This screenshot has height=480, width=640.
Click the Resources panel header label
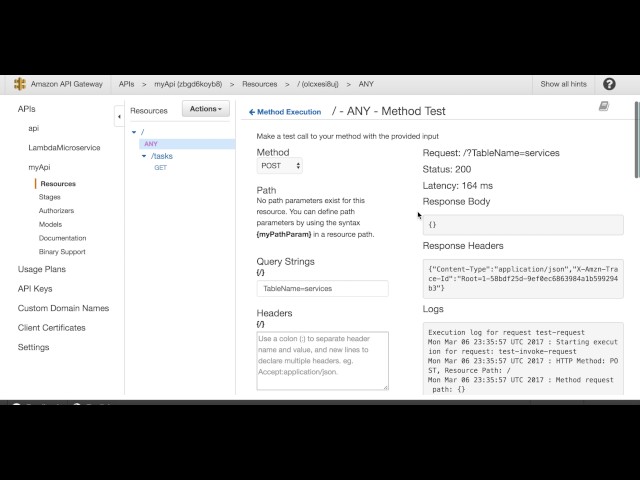pyautogui.click(x=149, y=111)
